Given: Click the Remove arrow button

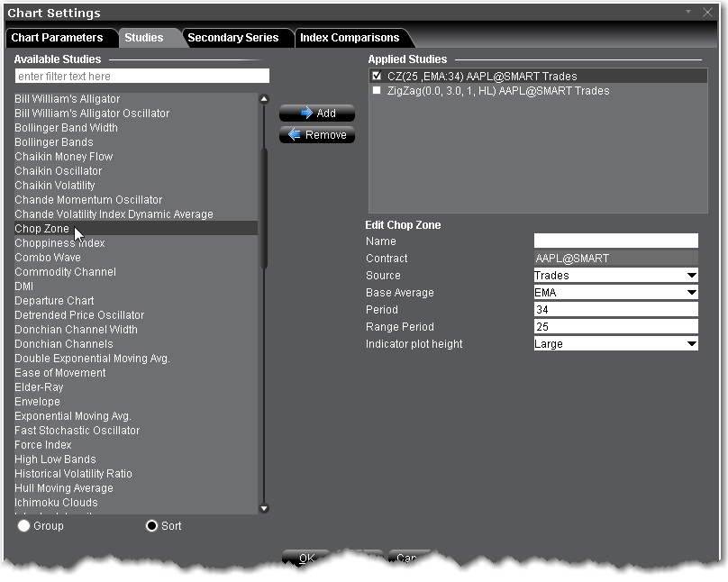Looking at the screenshot, I should point(316,135).
